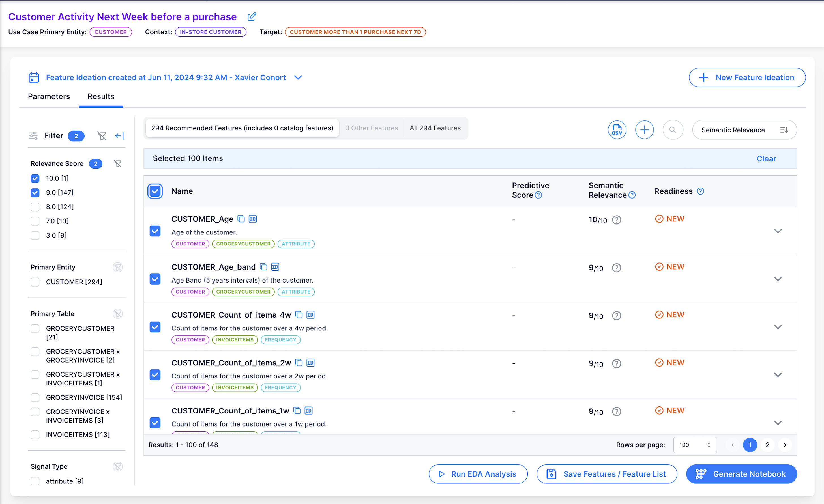Check the CUSTOMER primary entity filter
This screenshot has width=824, height=504.
[35, 282]
